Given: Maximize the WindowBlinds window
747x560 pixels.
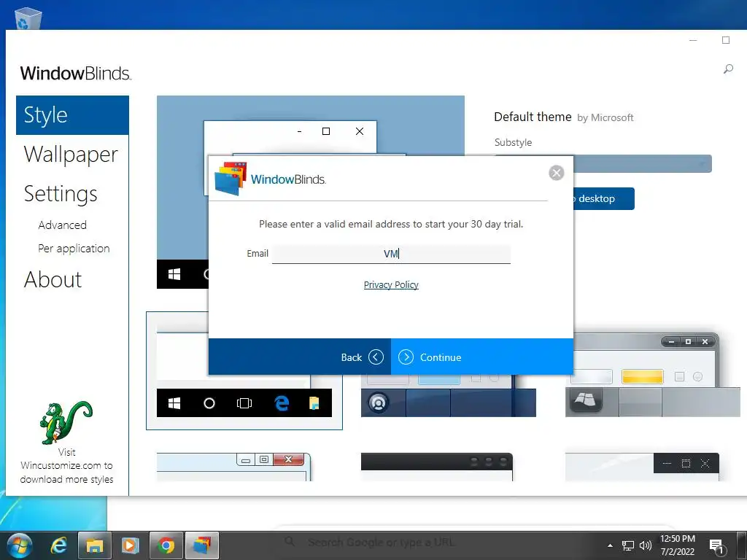Looking at the screenshot, I should 726,41.
